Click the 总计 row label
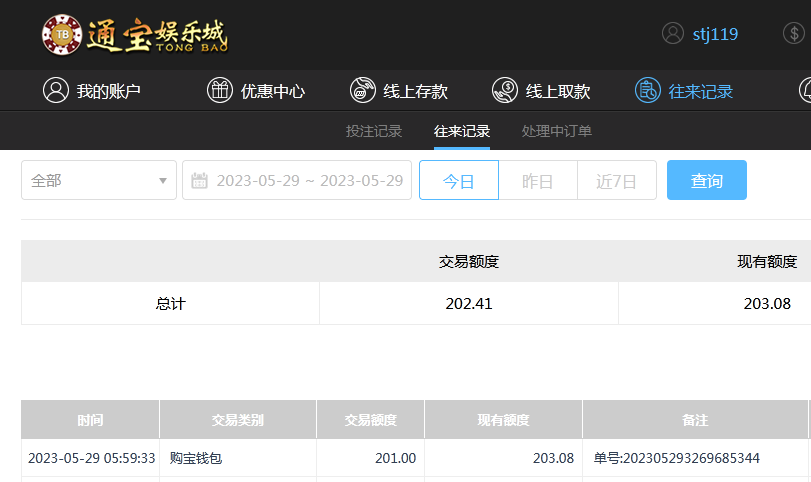This screenshot has height=482, width=811. point(171,304)
